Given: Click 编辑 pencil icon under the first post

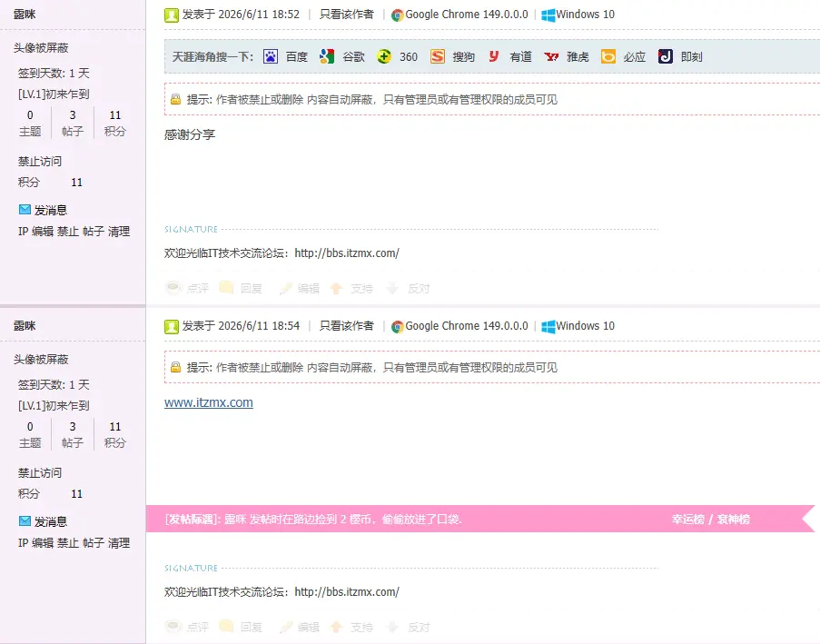Looking at the screenshot, I should pos(285,288).
